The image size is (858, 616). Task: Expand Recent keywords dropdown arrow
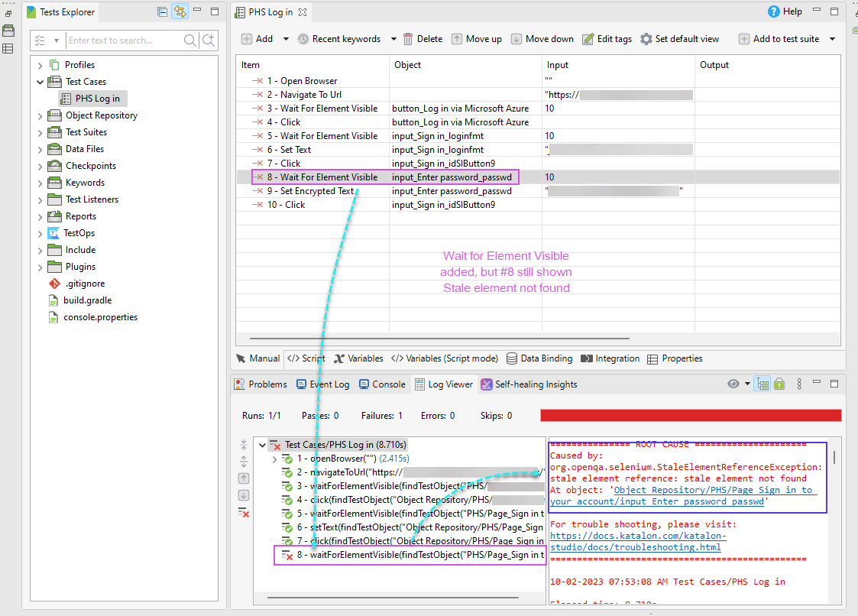pos(393,39)
